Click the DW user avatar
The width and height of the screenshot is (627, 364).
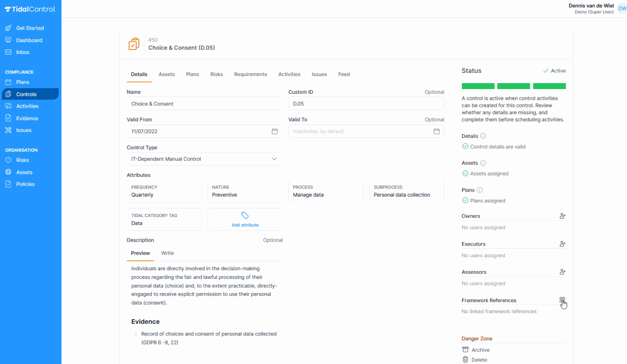pos(621,8)
